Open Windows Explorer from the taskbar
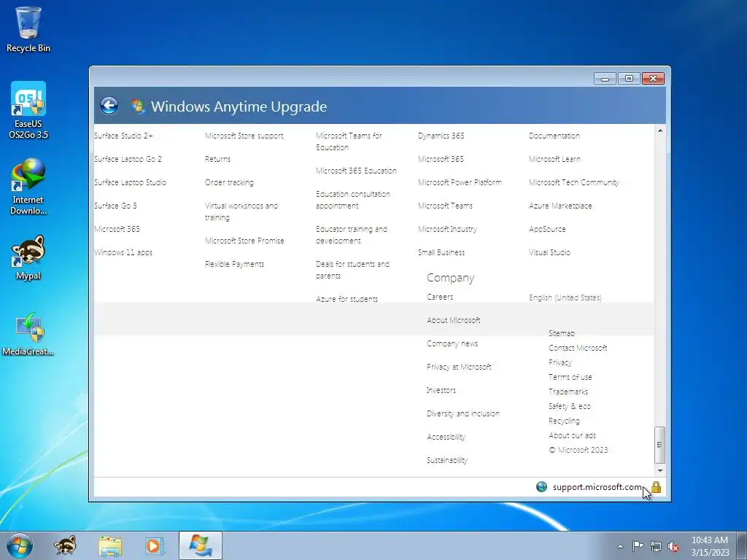Viewport: 747px width, 560px height. [x=110, y=545]
